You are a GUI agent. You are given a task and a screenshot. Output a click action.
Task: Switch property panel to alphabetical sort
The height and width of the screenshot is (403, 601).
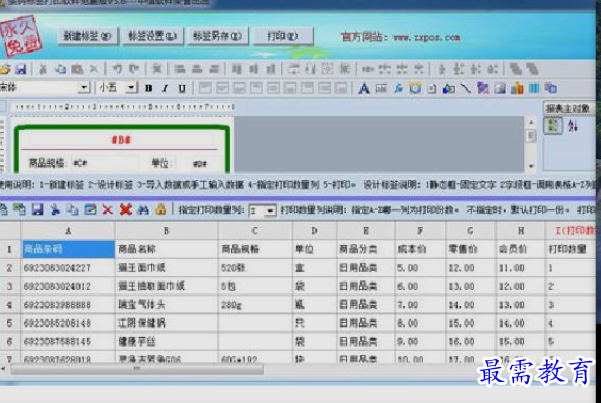573,126
